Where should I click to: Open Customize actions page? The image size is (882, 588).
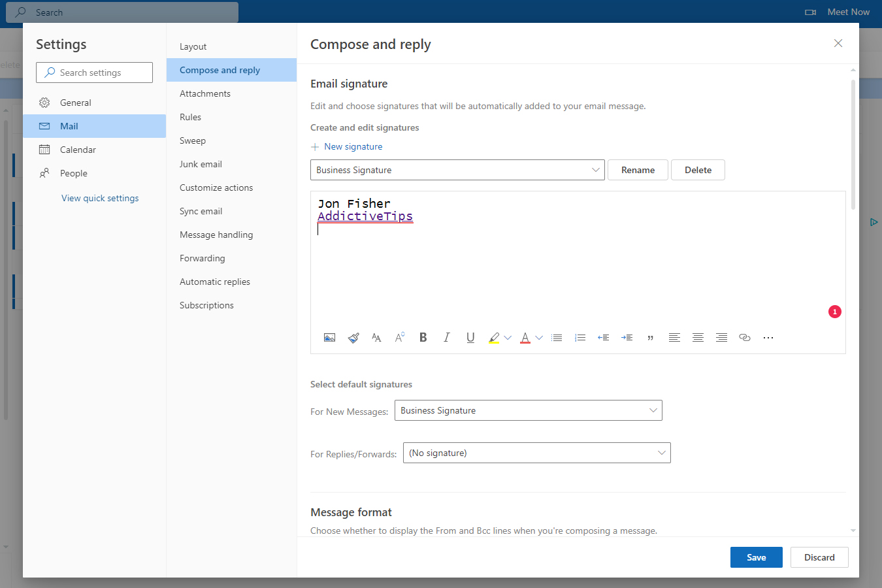pyautogui.click(x=231, y=188)
